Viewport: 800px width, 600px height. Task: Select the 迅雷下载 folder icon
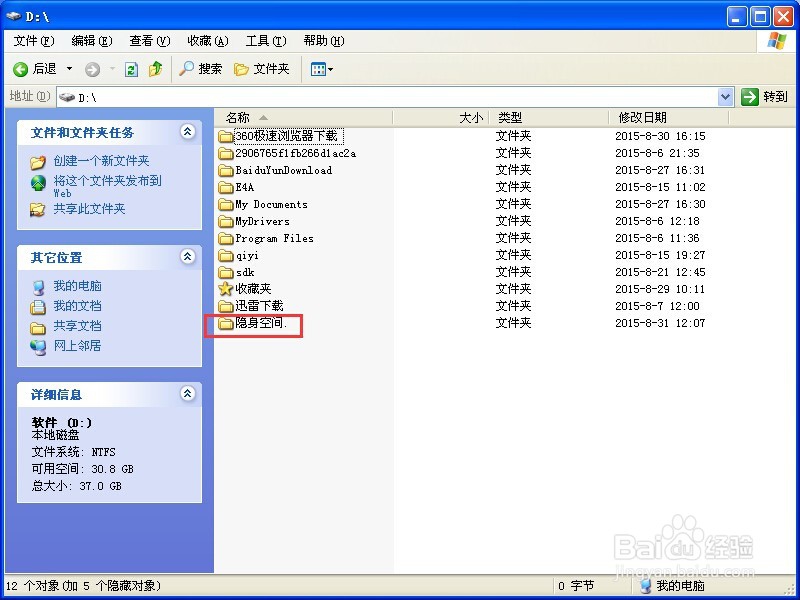(x=226, y=307)
